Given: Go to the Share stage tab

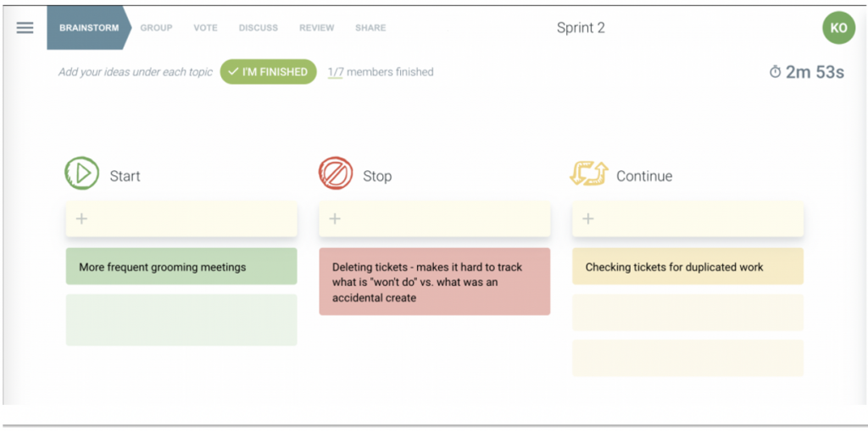Looking at the screenshot, I should coord(370,28).
